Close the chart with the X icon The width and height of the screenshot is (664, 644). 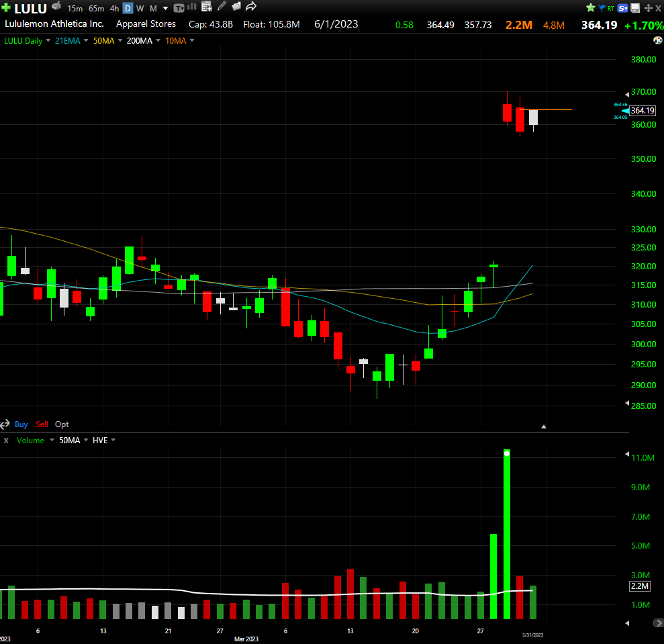[x=659, y=8]
